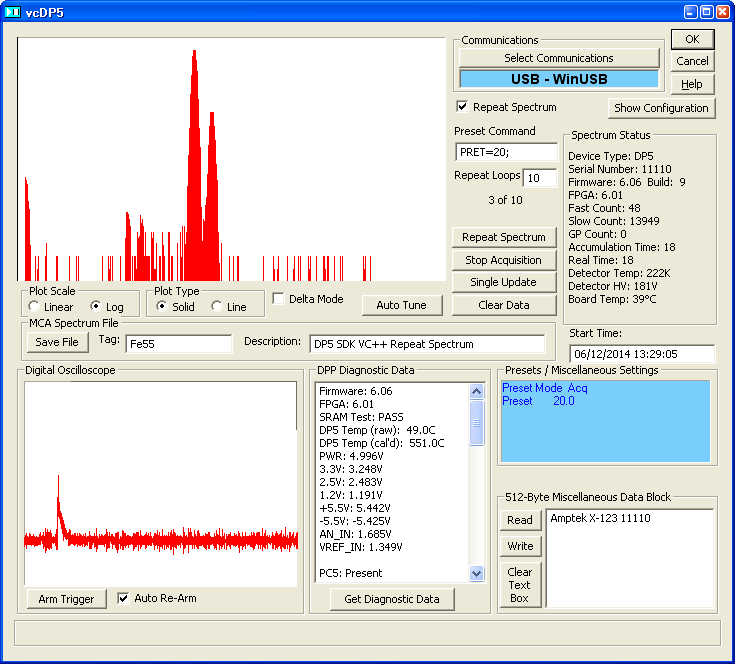This screenshot has height=664, width=735.
Task: Click the vcDP5 title bar app icon
Action: point(13,12)
